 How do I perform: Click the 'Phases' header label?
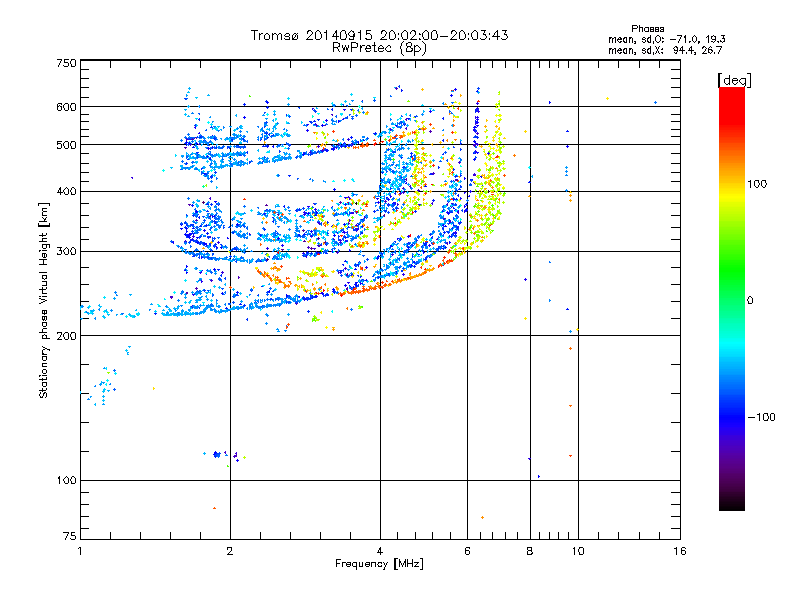tap(647, 29)
